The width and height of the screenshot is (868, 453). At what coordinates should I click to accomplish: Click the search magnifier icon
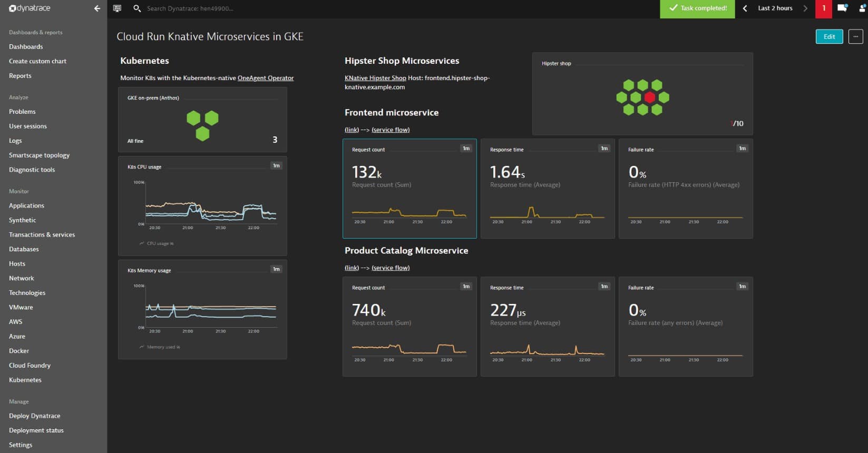pyautogui.click(x=137, y=8)
